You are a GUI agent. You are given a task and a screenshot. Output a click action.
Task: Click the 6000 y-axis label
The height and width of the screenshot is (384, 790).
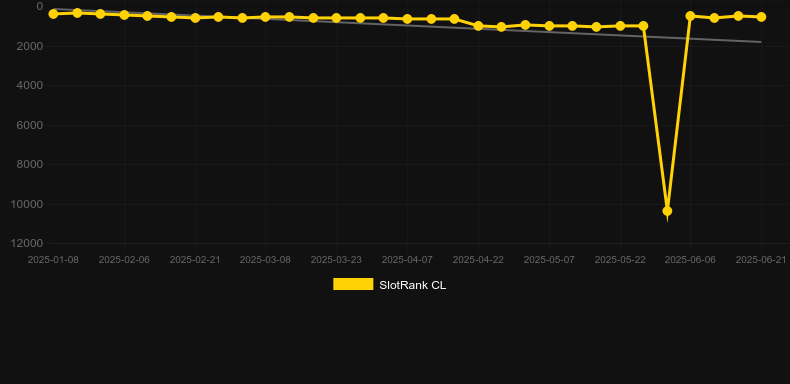tap(30, 125)
